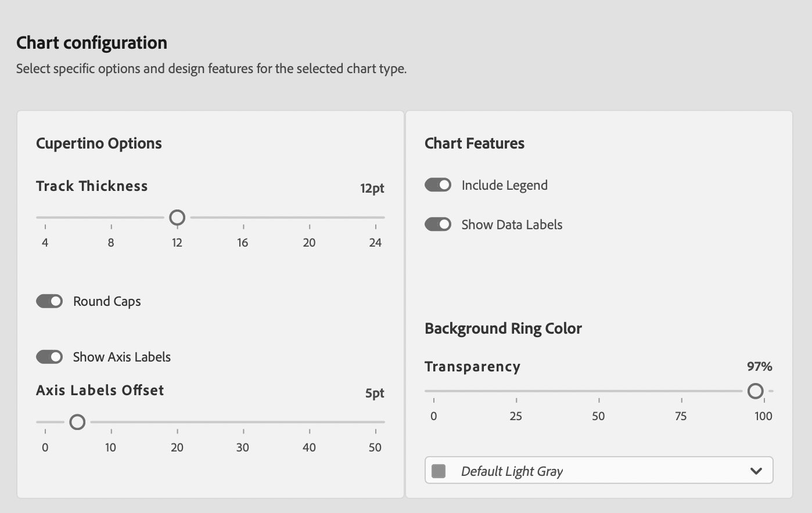812x513 pixels.
Task: Click the Round Caps label
Action: coord(107,301)
